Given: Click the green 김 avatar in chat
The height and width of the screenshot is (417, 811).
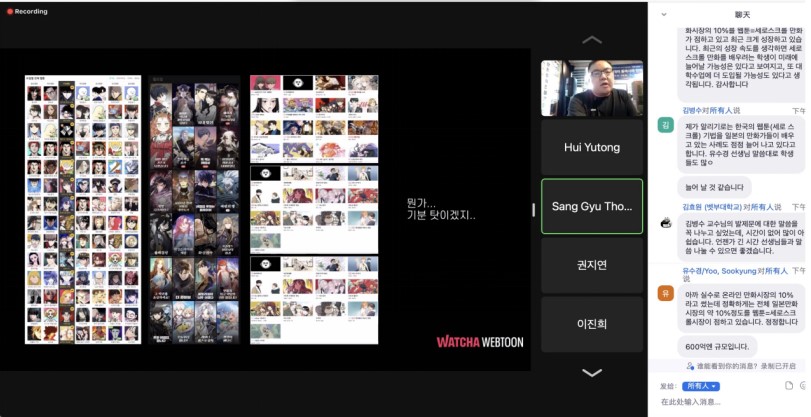Looking at the screenshot, I should click(x=665, y=125).
